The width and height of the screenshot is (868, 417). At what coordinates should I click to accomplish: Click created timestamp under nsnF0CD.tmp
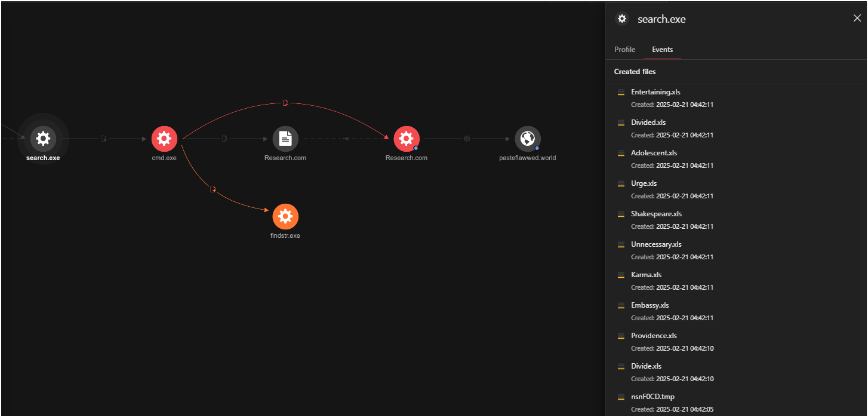[x=672, y=410]
